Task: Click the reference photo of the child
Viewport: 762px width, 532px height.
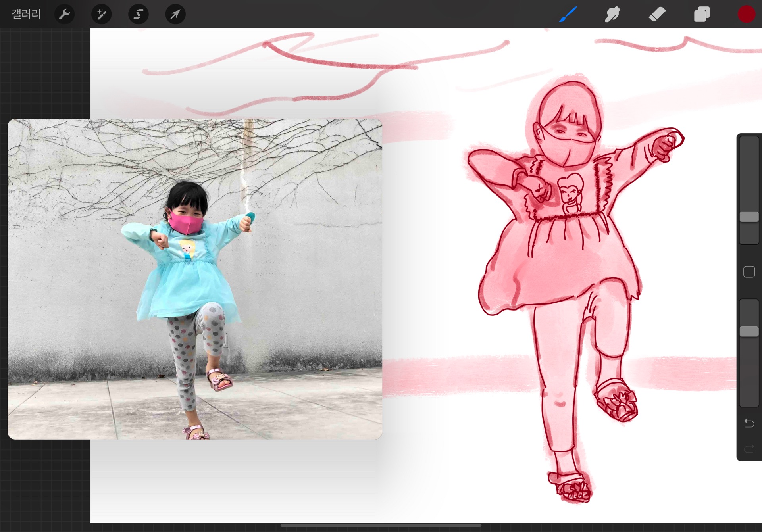Action: [194, 278]
